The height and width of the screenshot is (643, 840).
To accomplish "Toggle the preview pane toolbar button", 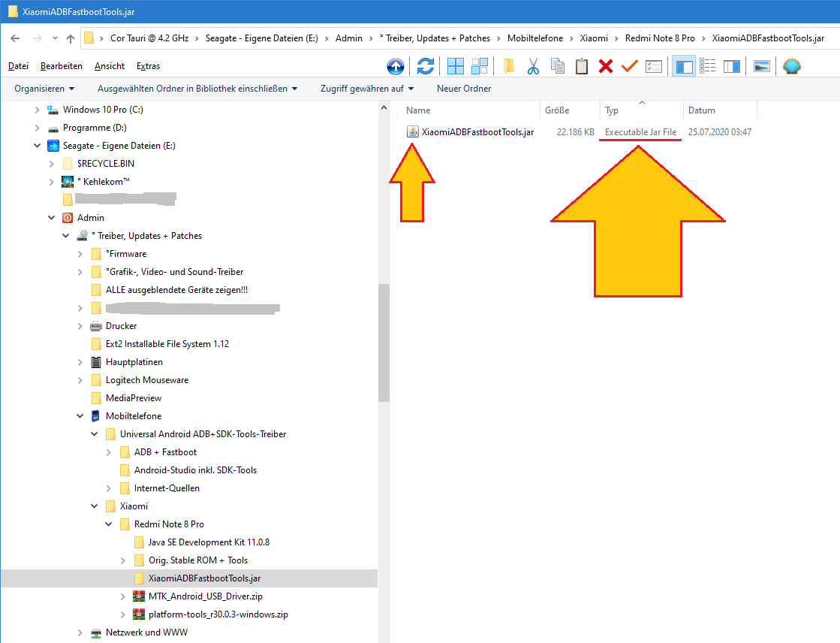I will coord(732,67).
